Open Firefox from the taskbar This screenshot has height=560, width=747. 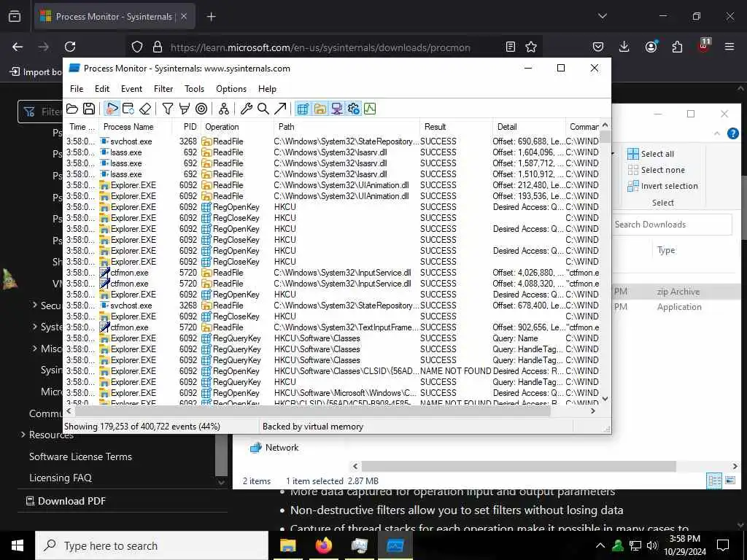pyautogui.click(x=323, y=545)
